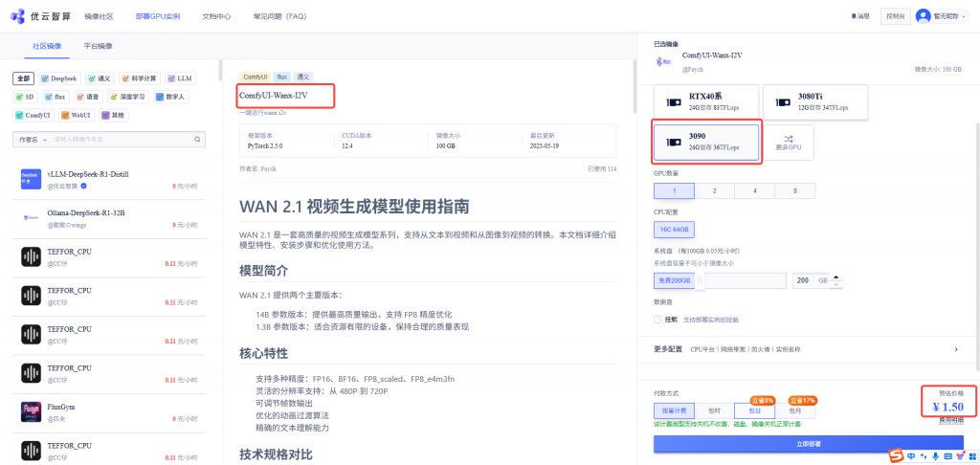The width and height of the screenshot is (980, 465).
Task: Click the RTX40系 GPU card icon
Action: (x=673, y=102)
